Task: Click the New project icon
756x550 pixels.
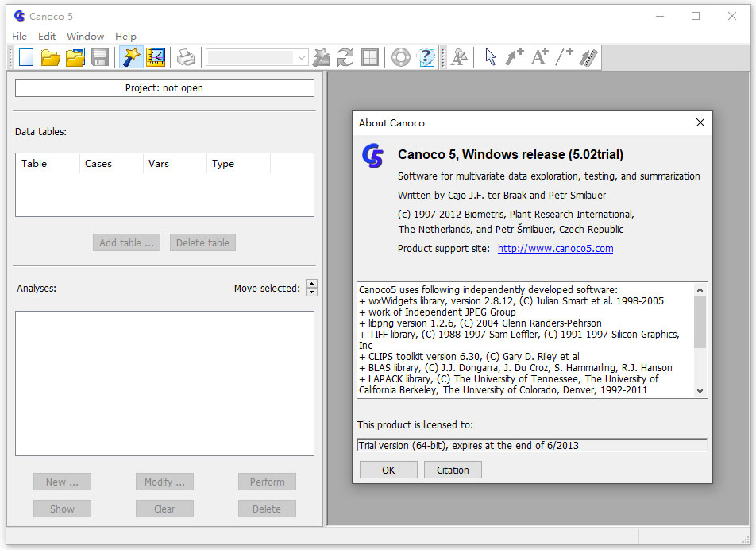Action: pyautogui.click(x=26, y=57)
